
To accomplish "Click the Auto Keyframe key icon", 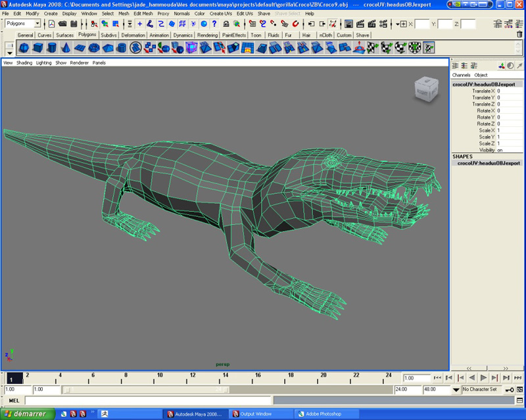I will 510,390.
